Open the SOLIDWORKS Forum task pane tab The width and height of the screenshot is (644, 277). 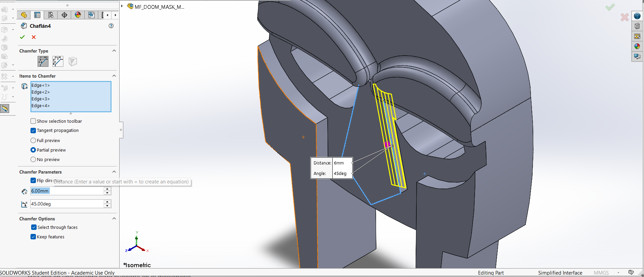pos(637,56)
